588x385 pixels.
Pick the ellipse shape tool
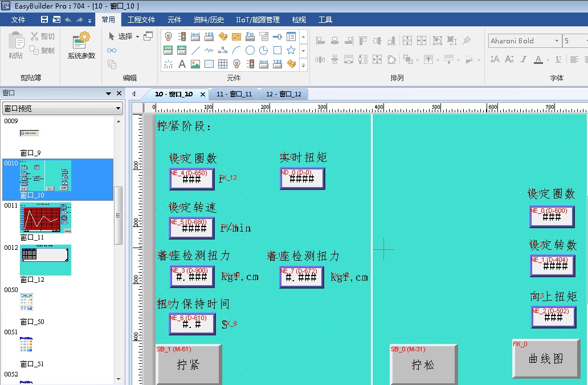(250, 50)
